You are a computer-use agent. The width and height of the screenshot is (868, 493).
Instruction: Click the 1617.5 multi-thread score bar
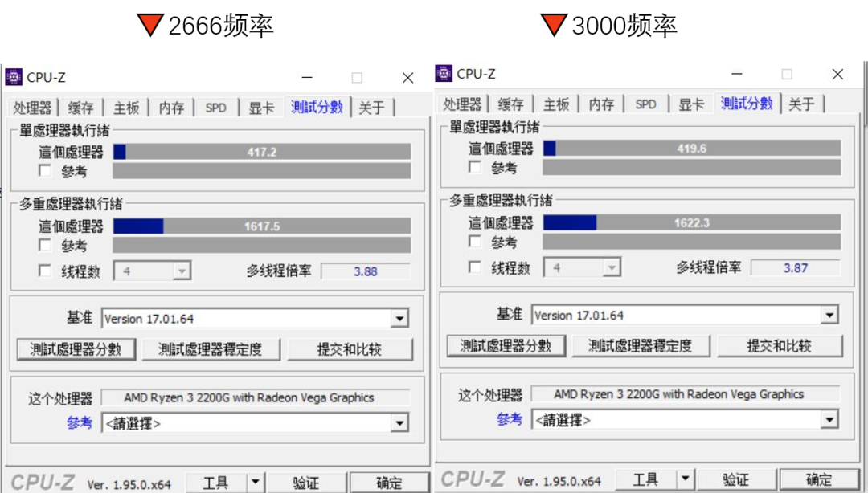pyautogui.click(x=262, y=226)
